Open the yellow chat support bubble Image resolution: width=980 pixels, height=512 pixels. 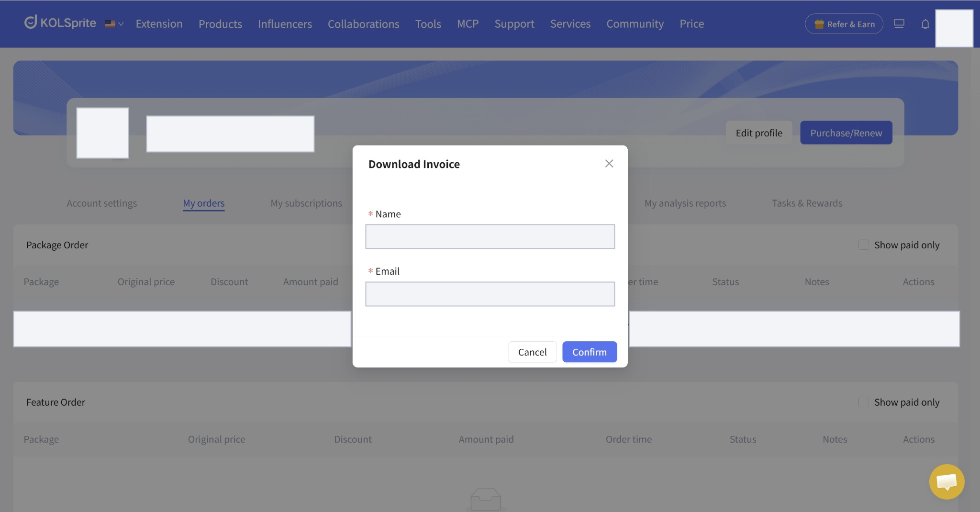pos(947,481)
